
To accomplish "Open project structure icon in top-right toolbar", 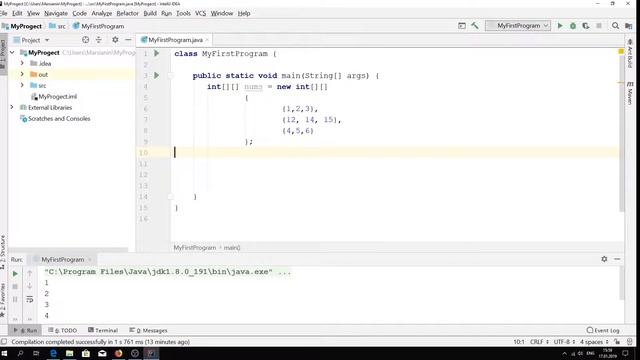I will [x=628, y=26].
